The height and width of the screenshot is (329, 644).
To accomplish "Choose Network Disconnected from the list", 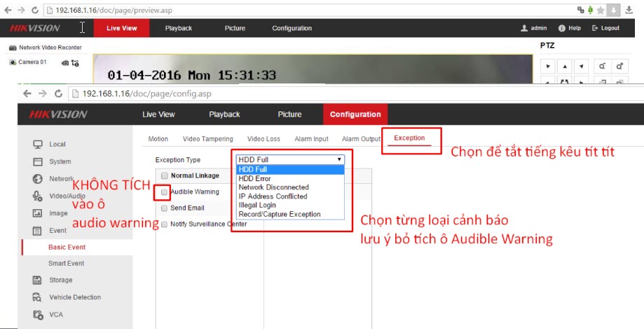I will coord(273,187).
